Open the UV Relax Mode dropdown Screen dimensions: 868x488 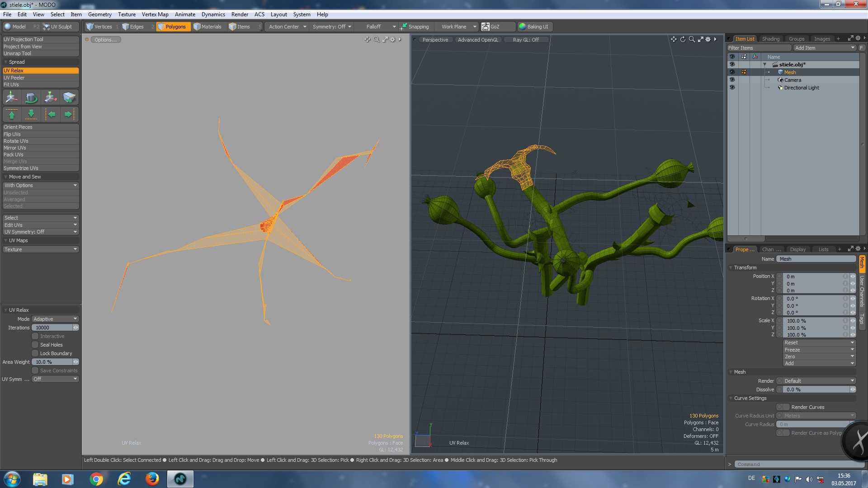(x=55, y=319)
